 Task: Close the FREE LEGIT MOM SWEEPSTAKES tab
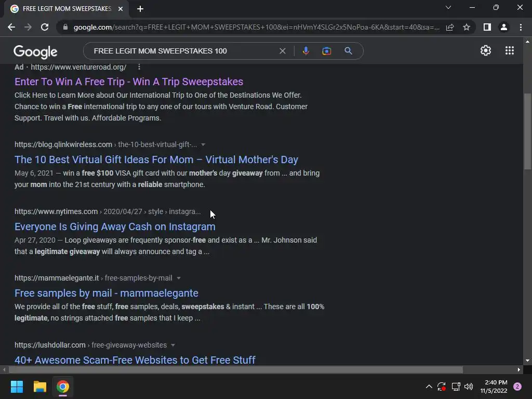121,9
